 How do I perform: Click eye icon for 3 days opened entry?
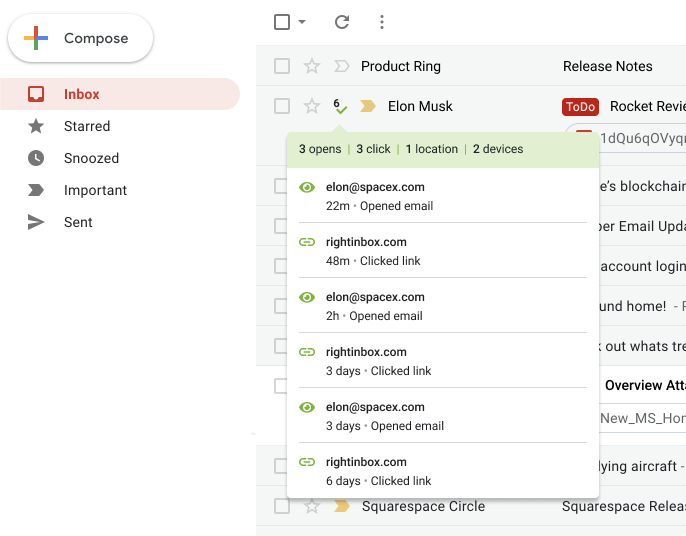click(307, 407)
